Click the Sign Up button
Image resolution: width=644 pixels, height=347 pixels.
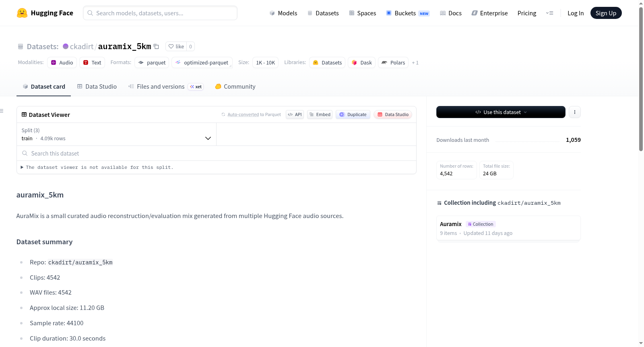pyautogui.click(x=606, y=13)
